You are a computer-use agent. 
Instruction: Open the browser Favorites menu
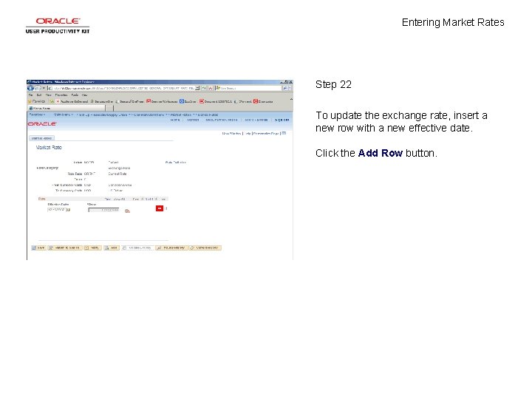tap(61, 95)
